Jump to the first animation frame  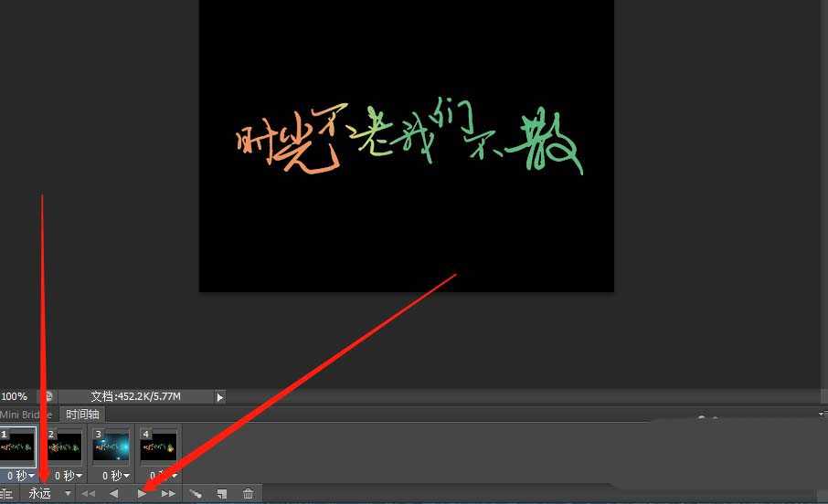(x=89, y=493)
